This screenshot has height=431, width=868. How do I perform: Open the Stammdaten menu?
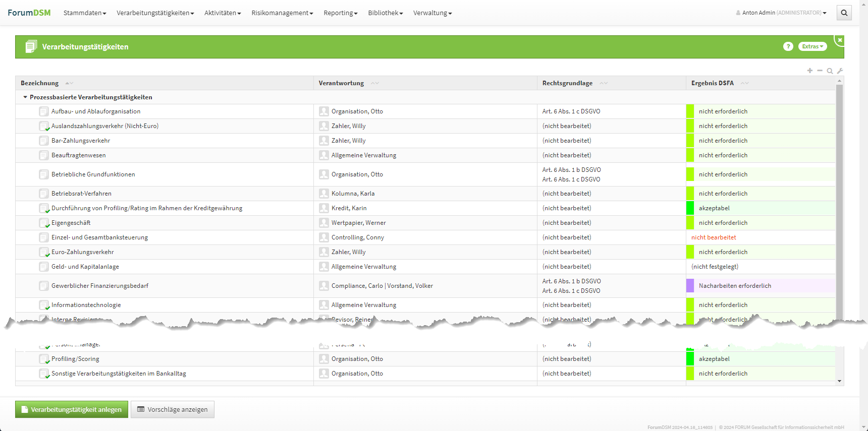click(84, 13)
